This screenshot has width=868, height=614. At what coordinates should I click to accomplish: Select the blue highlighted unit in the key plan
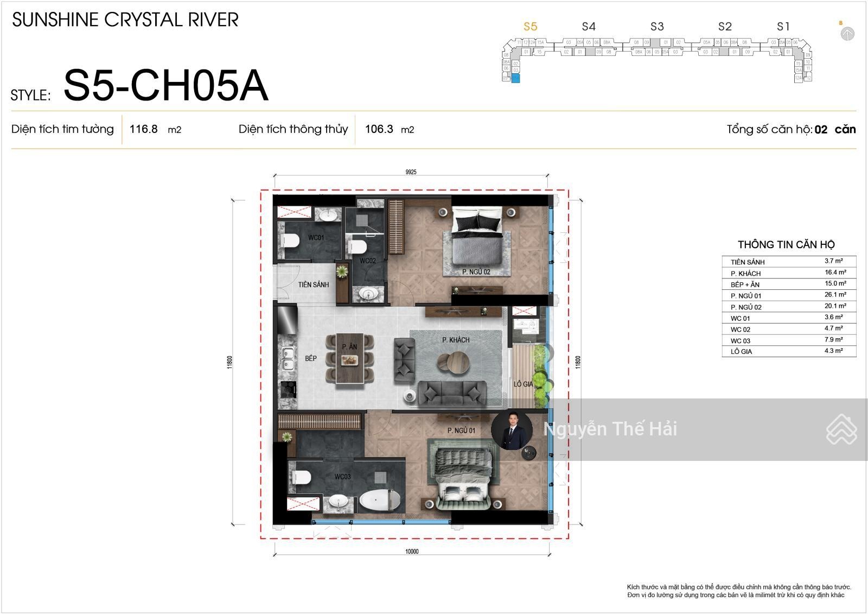[x=515, y=78]
